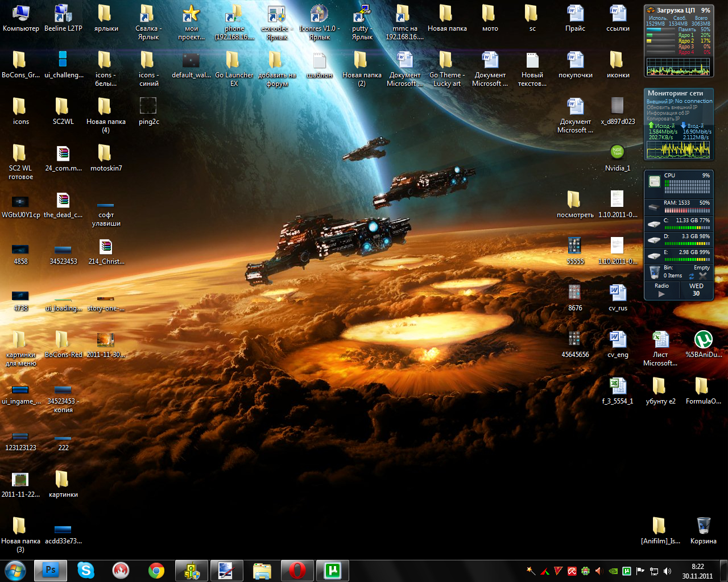Click the D: drive row in gadget

[679, 239]
